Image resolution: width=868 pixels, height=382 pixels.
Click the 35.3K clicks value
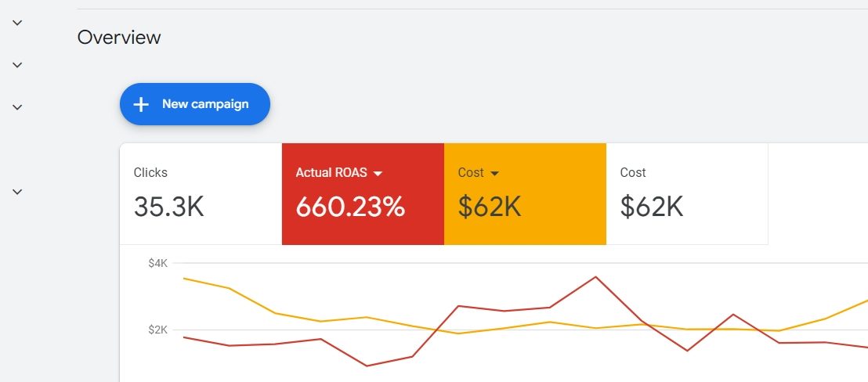click(x=168, y=207)
